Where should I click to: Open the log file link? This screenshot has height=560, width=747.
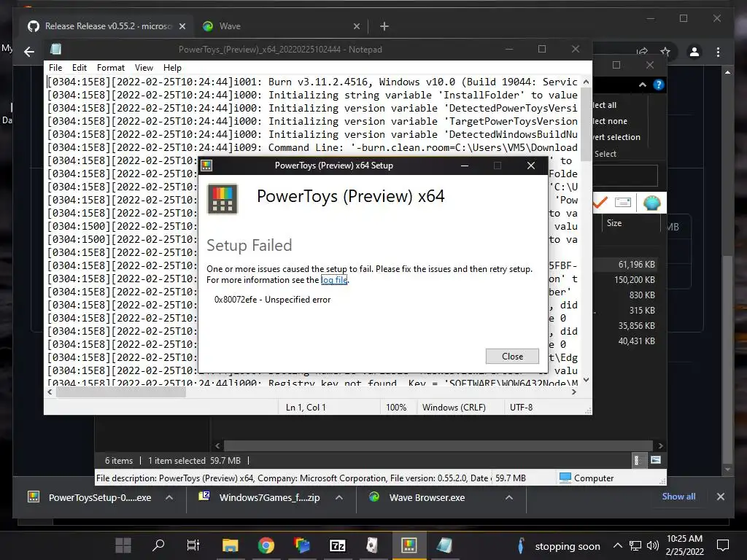334,280
